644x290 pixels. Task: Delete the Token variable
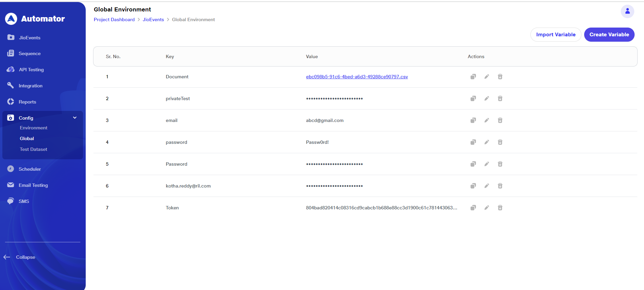(500, 208)
